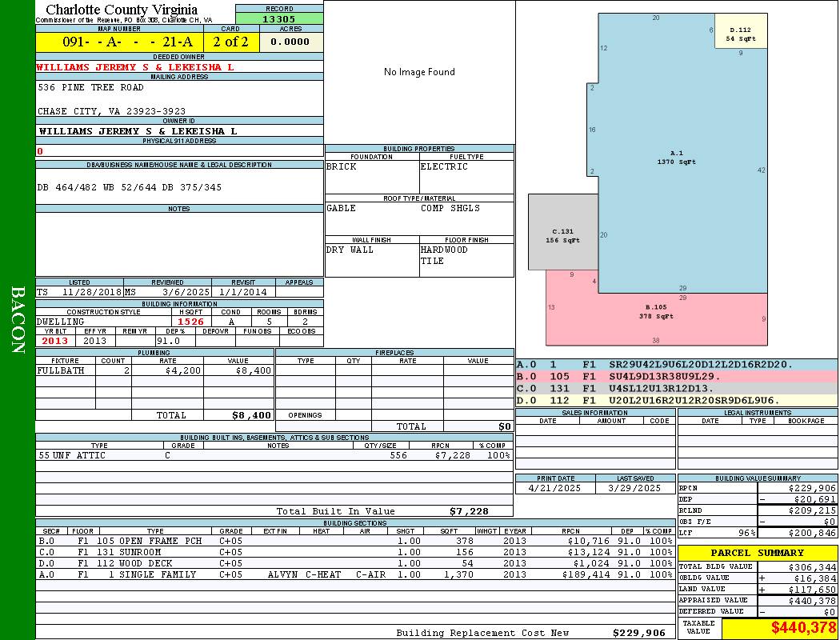Viewport: 840px width, 640px height.
Task: Click the BACON label on green sidebar
Action: tap(18, 320)
